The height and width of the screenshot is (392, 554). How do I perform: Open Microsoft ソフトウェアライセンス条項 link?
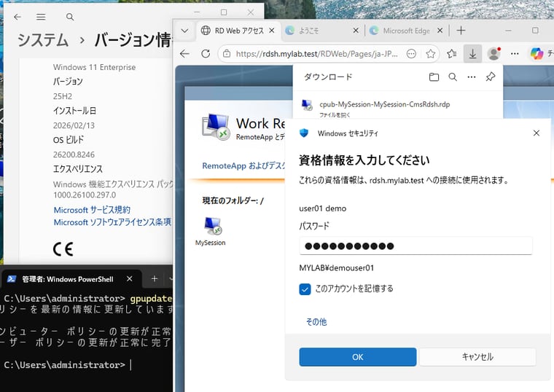[112, 222]
